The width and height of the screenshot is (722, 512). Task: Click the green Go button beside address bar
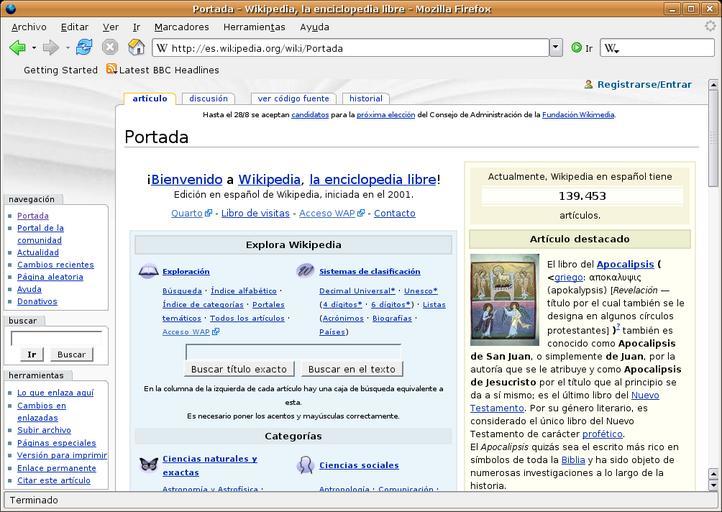[577, 47]
